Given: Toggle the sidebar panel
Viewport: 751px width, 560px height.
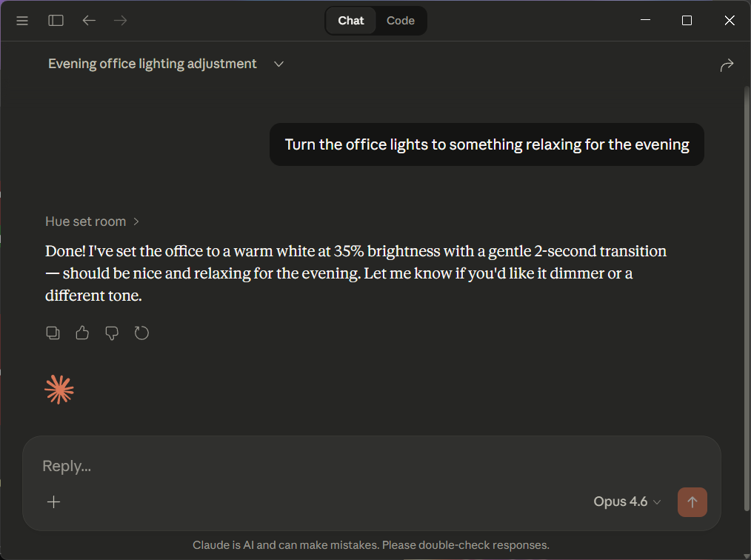Looking at the screenshot, I should click(x=56, y=21).
